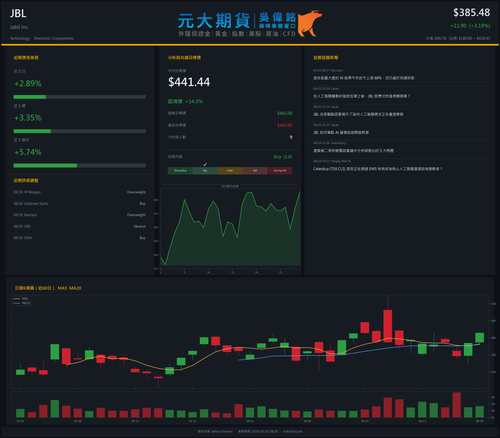The image size is (500, 438).
Task: Select the Buy rating segment
Action: tap(205, 171)
